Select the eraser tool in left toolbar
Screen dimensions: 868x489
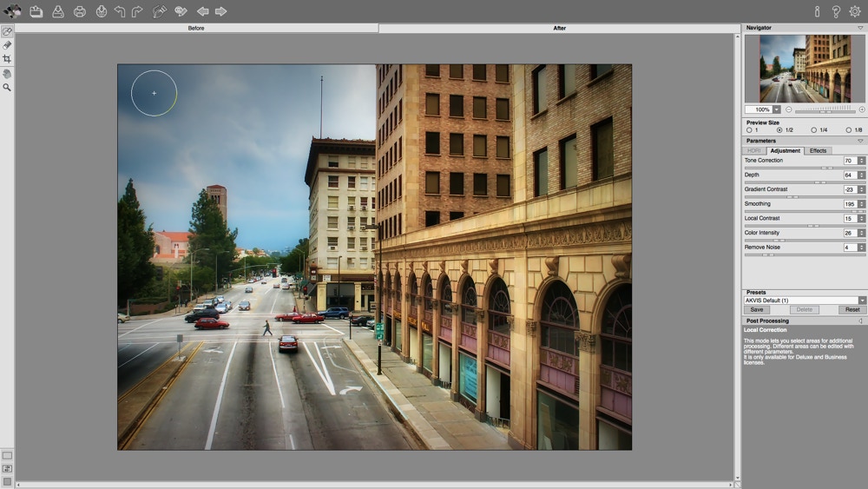[7, 45]
